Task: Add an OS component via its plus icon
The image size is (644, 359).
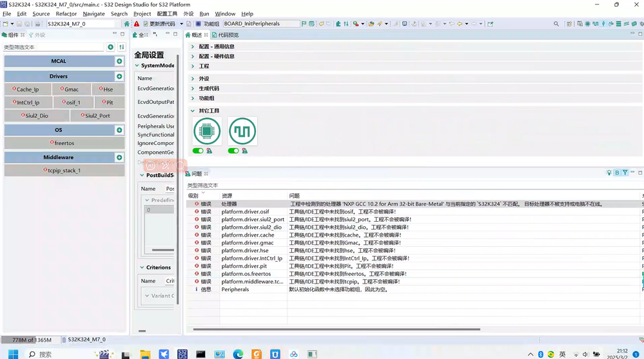Action: [119, 130]
